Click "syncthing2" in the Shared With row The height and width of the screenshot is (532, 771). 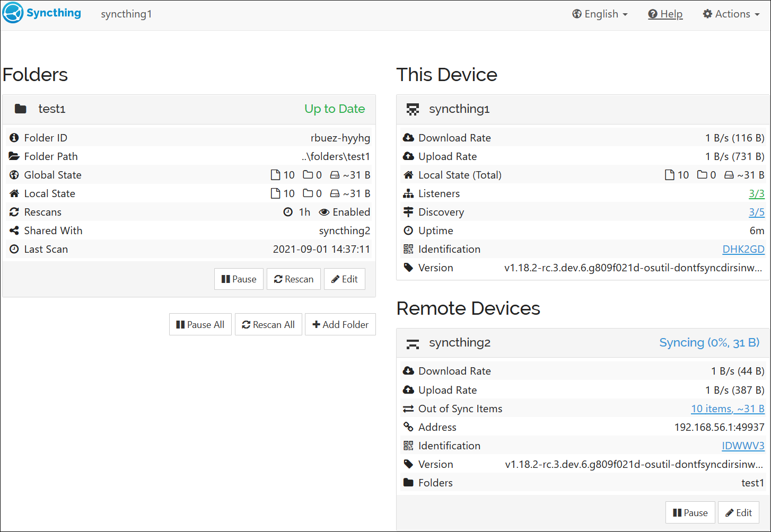pyautogui.click(x=345, y=230)
